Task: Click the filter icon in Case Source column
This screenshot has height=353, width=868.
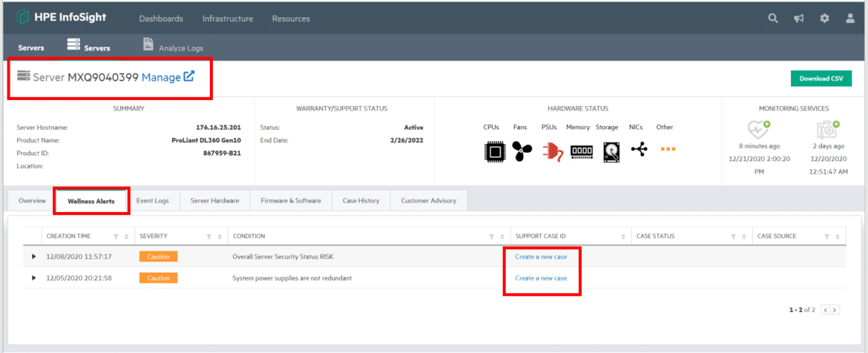Action: 828,237
